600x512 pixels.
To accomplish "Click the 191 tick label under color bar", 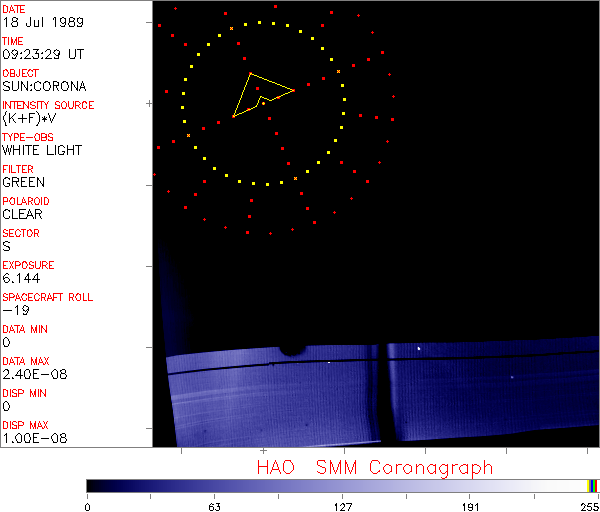I will point(469,506).
